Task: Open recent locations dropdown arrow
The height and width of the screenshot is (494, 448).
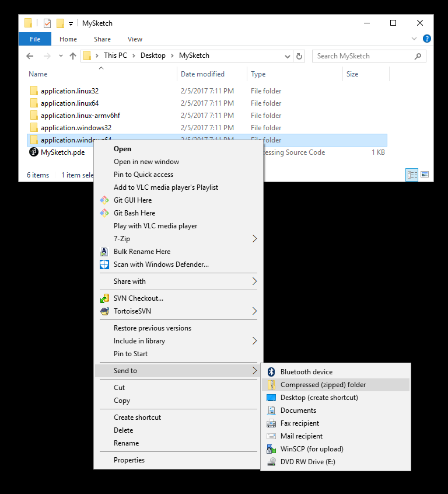Action: [61, 55]
